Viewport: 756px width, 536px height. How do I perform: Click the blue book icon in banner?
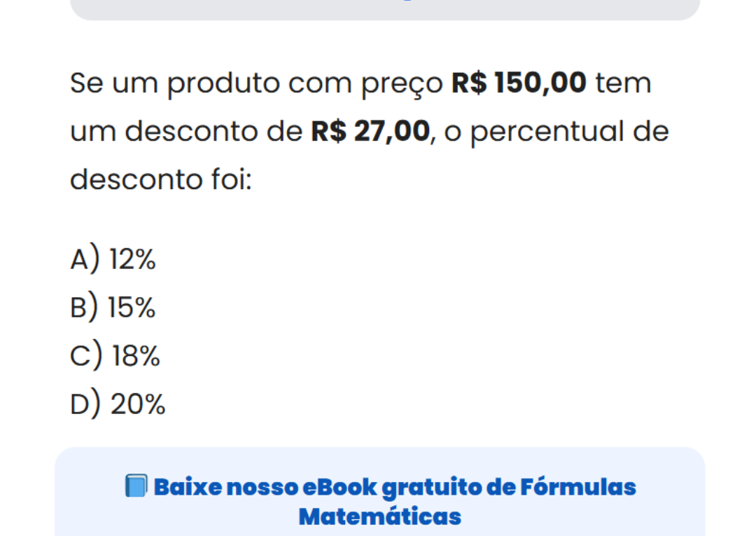(x=136, y=486)
